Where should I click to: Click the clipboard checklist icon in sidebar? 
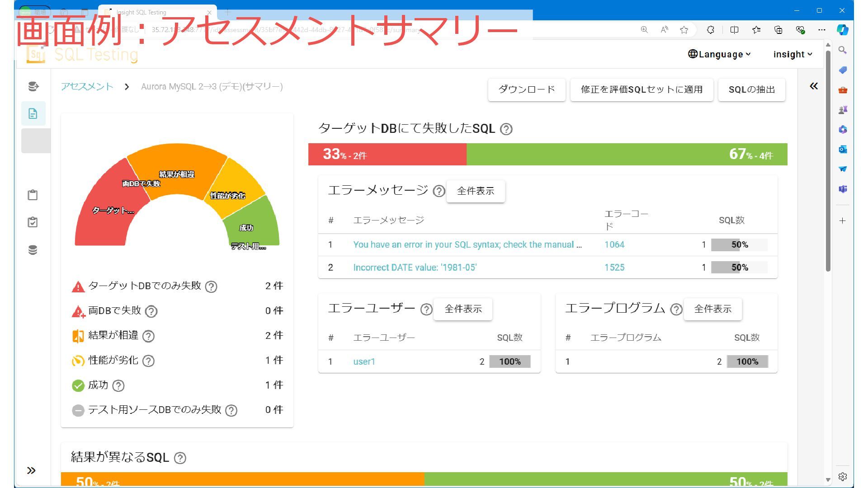(33, 222)
